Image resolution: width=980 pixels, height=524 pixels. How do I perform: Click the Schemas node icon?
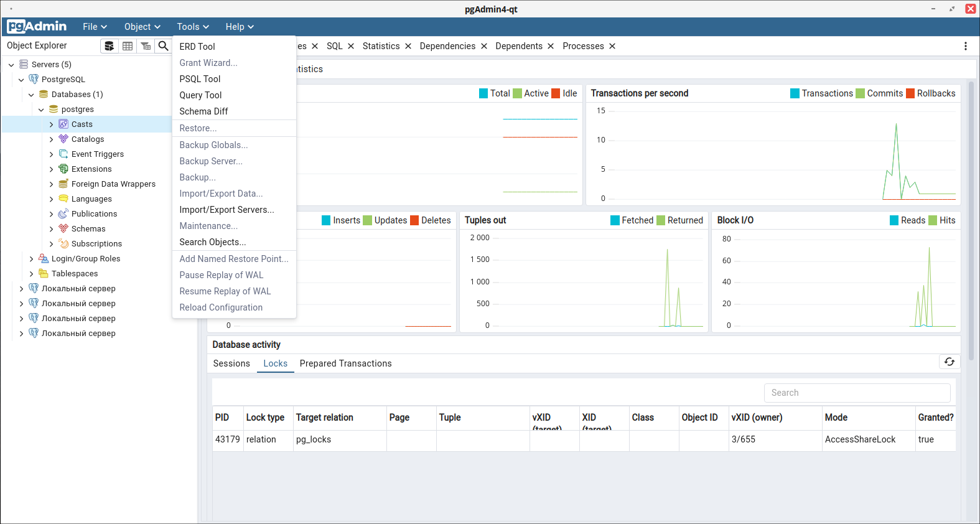click(x=63, y=228)
